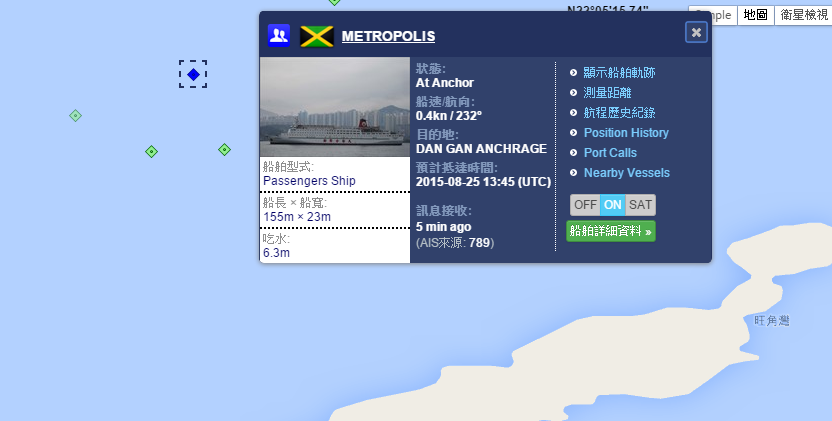Select the blue diamond vessel marker

(193, 74)
